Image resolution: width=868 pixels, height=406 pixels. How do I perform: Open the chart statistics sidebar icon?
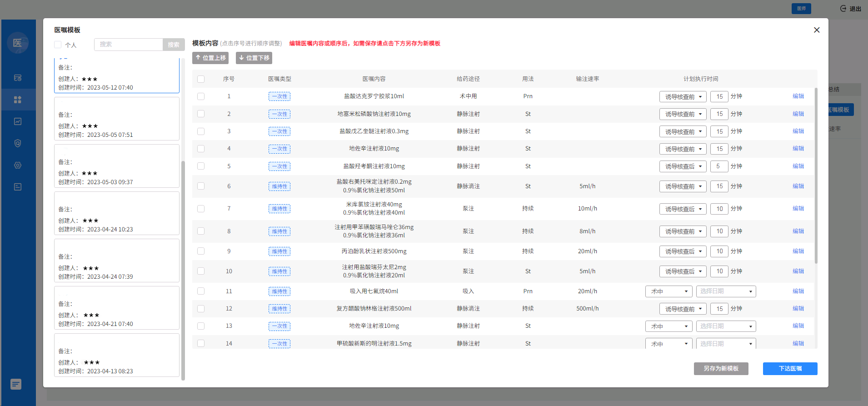[x=18, y=121]
